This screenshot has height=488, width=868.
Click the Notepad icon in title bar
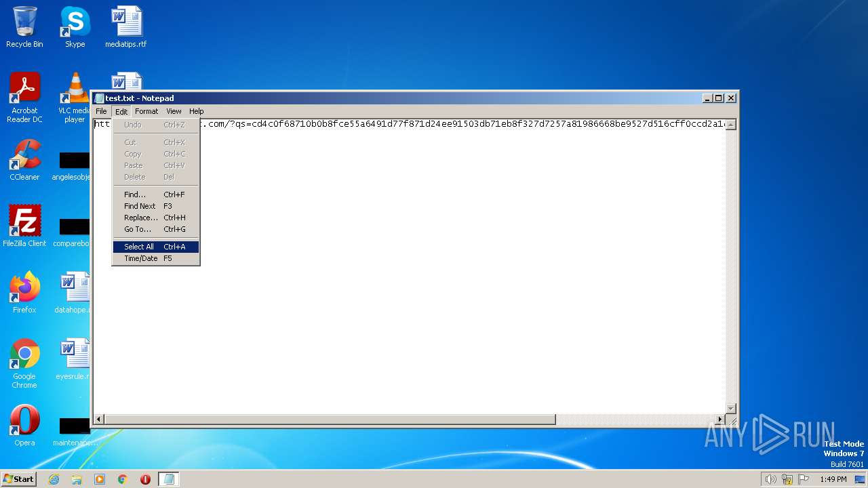(x=99, y=98)
